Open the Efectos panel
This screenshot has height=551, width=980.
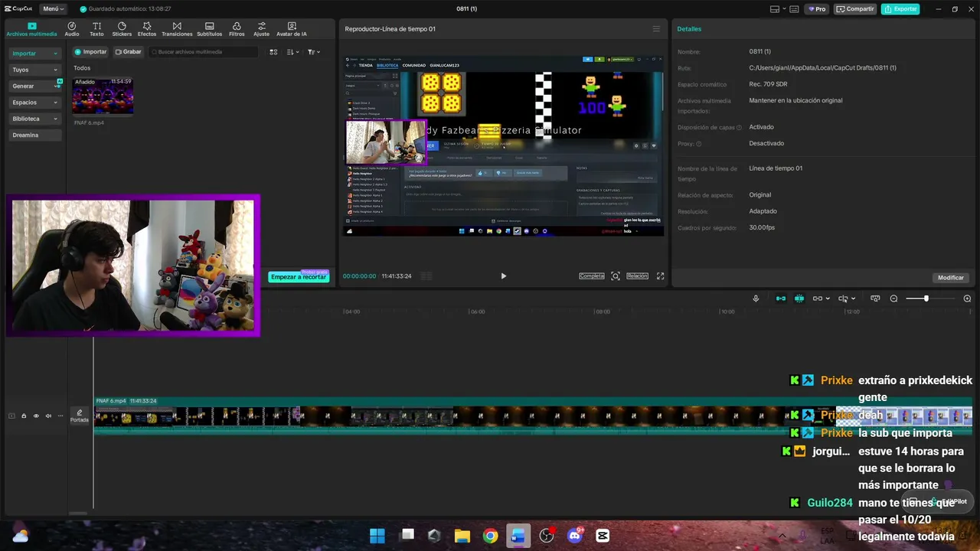(x=147, y=29)
